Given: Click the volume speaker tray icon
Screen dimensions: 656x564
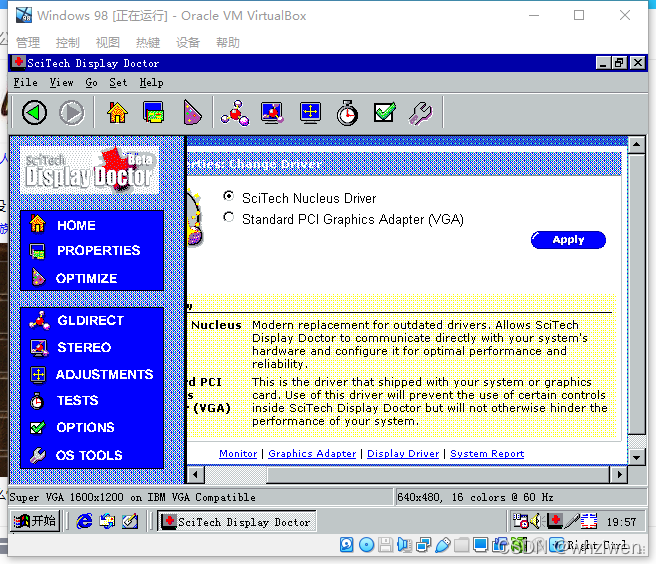Looking at the screenshot, I should pyautogui.click(x=536, y=521).
